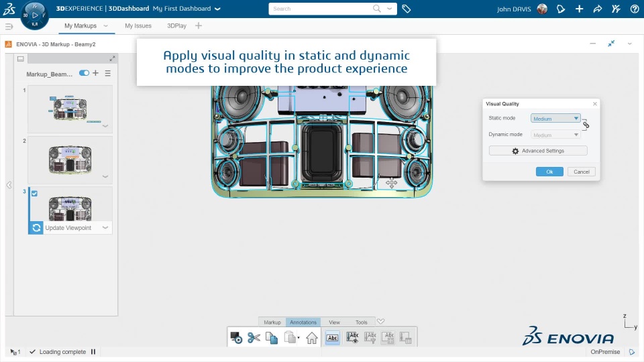Select slide 2 thumbnail
This screenshot has height=362, width=644.
pos(70,160)
